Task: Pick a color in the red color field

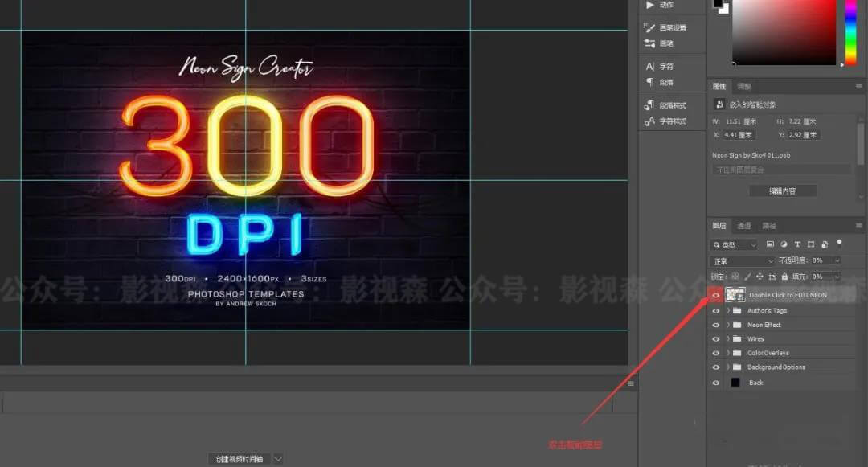Action: click(784, 32)
